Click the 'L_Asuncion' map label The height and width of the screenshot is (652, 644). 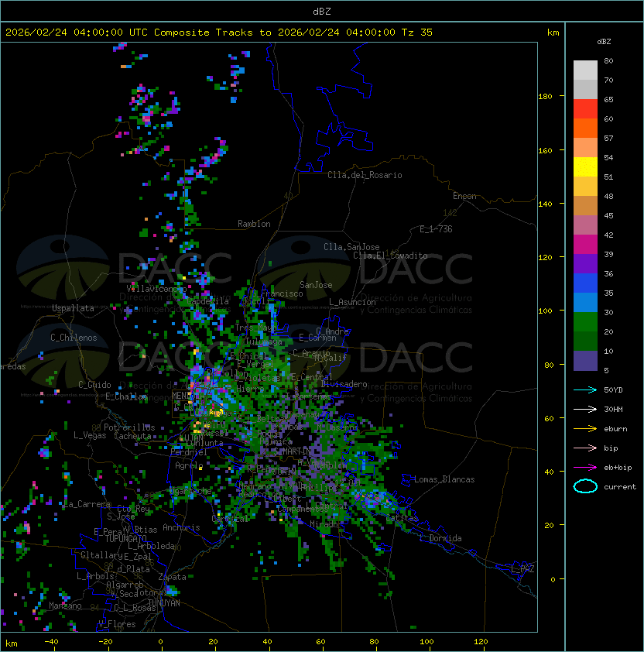352,302
